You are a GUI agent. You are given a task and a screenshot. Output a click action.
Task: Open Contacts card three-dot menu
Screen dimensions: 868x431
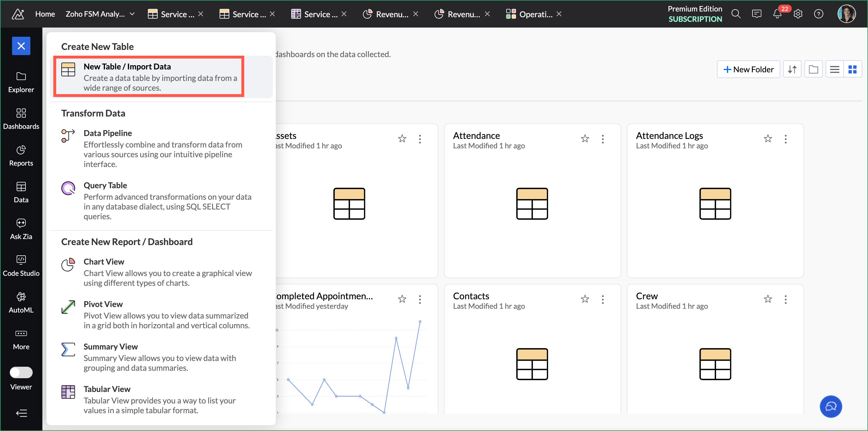pyautogui.click(x=603, y=299)
